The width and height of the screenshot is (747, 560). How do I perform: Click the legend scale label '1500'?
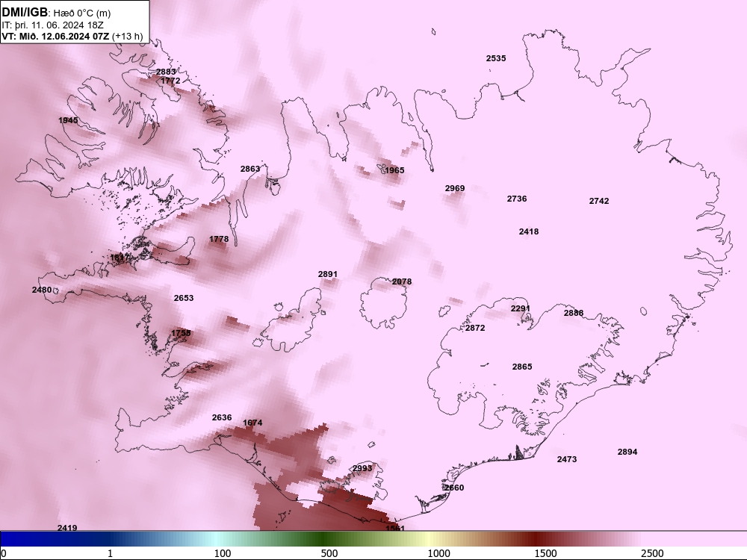click(x=545, y=554)
